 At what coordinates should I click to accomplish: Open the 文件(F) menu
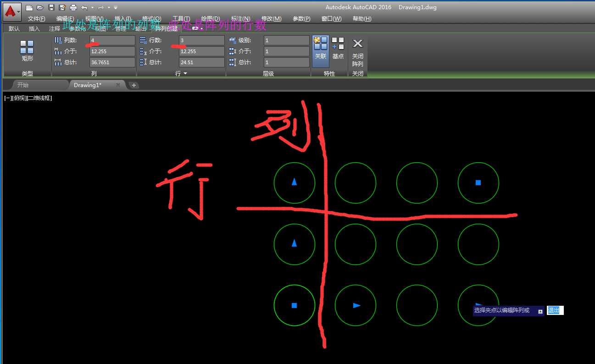(x=36, y=19)
